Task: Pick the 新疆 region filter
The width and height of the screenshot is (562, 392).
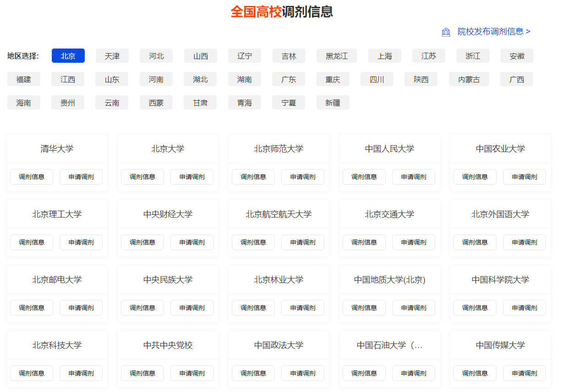Action: 333,103
